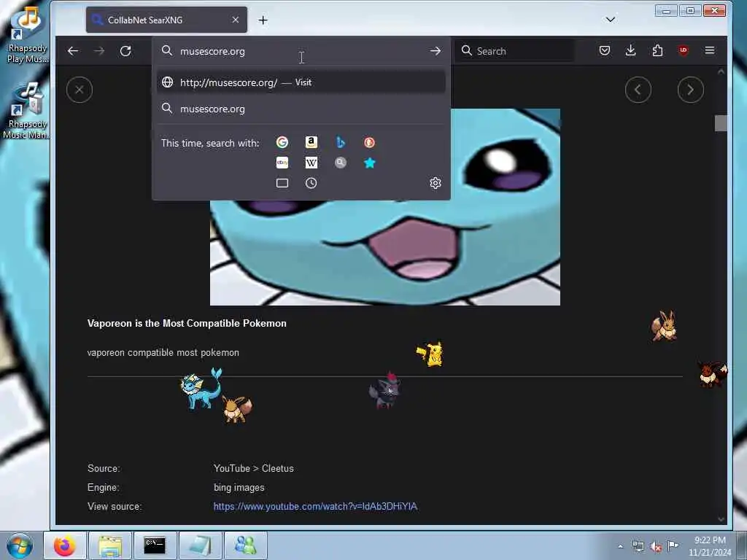
Task: Click the 'Vaporeon is the Most Compatible Pokemon' title
Action: pyautogui.click(x=187, y=323)
